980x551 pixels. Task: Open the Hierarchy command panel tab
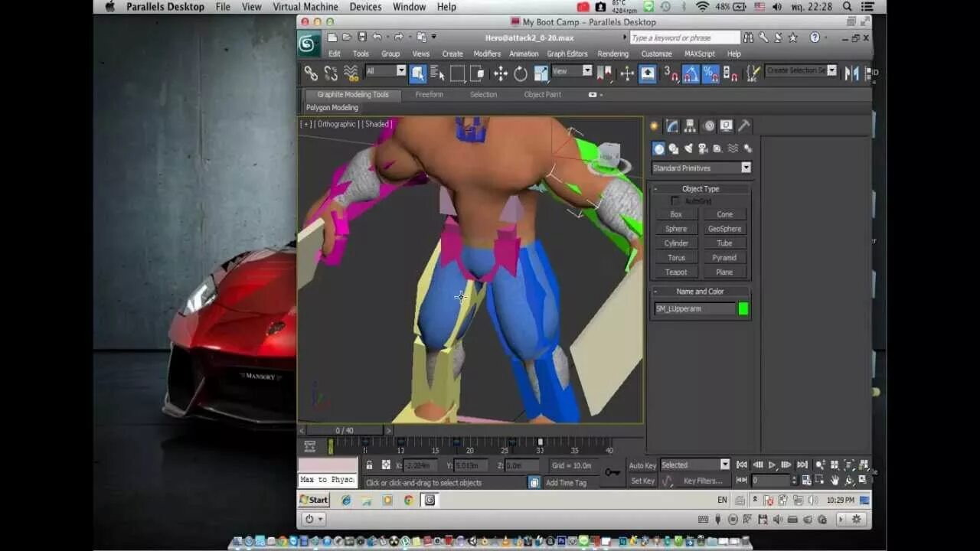(690, 126)
